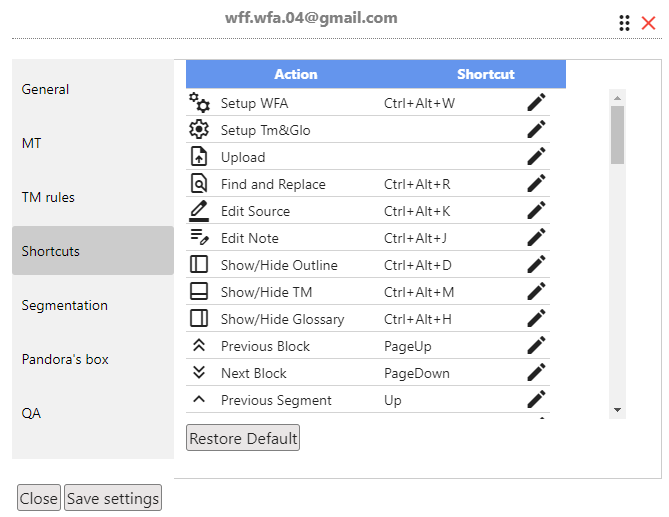Edit shortcut for Setup Tm&Glo
669x517 pixels.
pos(536,129)
